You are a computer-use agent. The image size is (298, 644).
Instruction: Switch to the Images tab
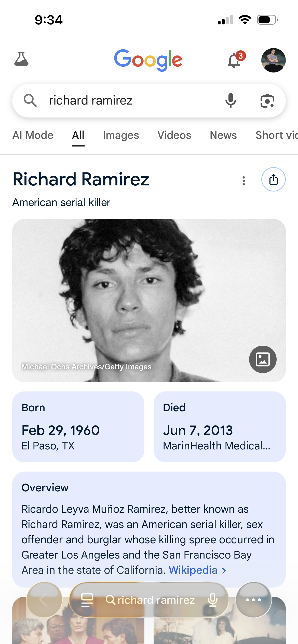(x=121, y=135)
